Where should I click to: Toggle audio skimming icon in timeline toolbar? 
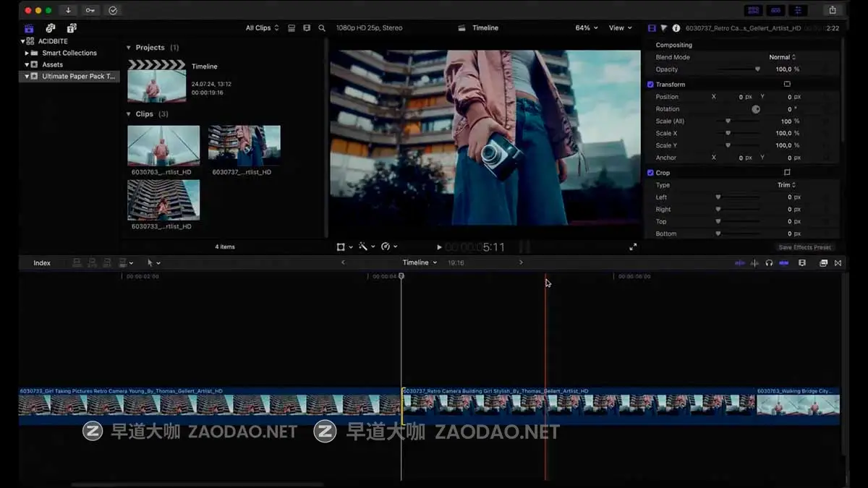754,263
